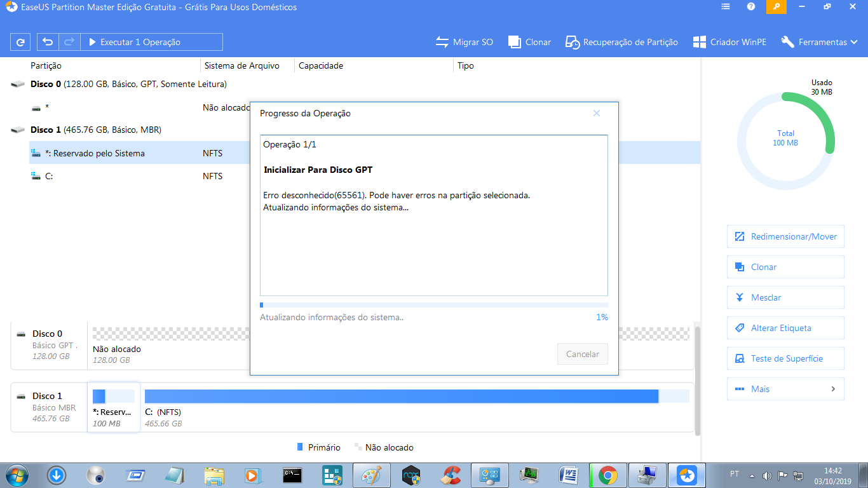Open the hamburger menu in the title bar
The height and width of the screenshot is (488, 868).
[726, 7]
